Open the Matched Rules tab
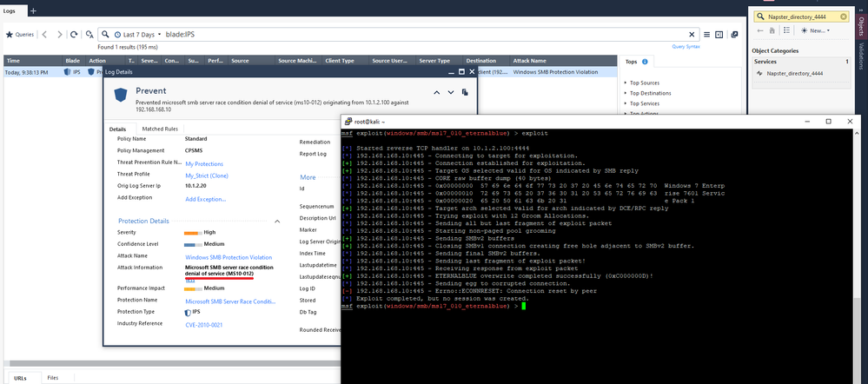Image resolution: width=868 pixels, height=384 pixels. coord(160,129)
